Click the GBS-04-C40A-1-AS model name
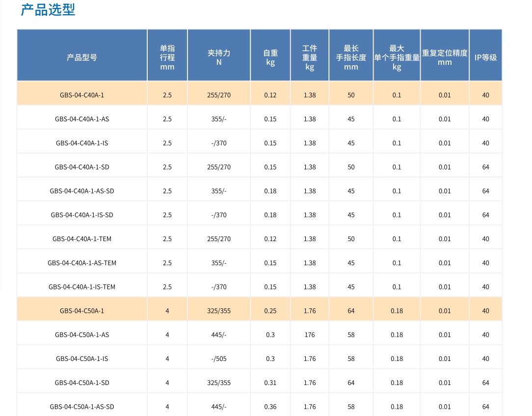This screenshot has height=416, width=532. (82, 119)
